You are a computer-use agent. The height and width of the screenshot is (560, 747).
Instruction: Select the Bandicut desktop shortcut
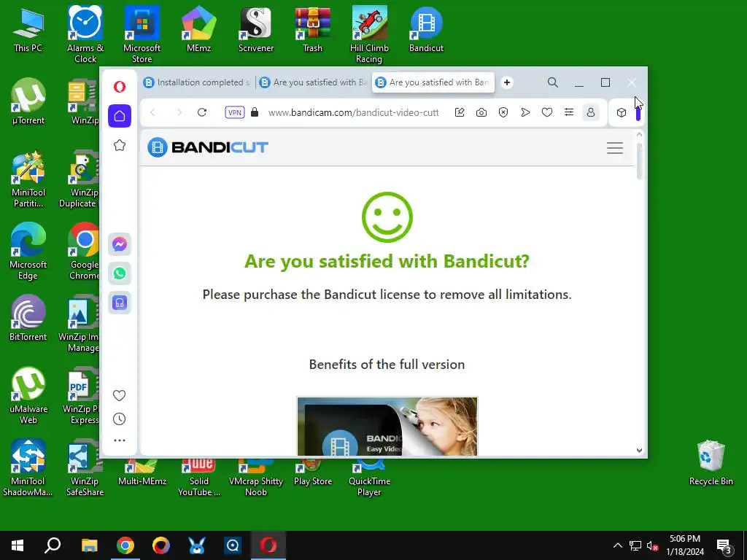click(426, 29)
